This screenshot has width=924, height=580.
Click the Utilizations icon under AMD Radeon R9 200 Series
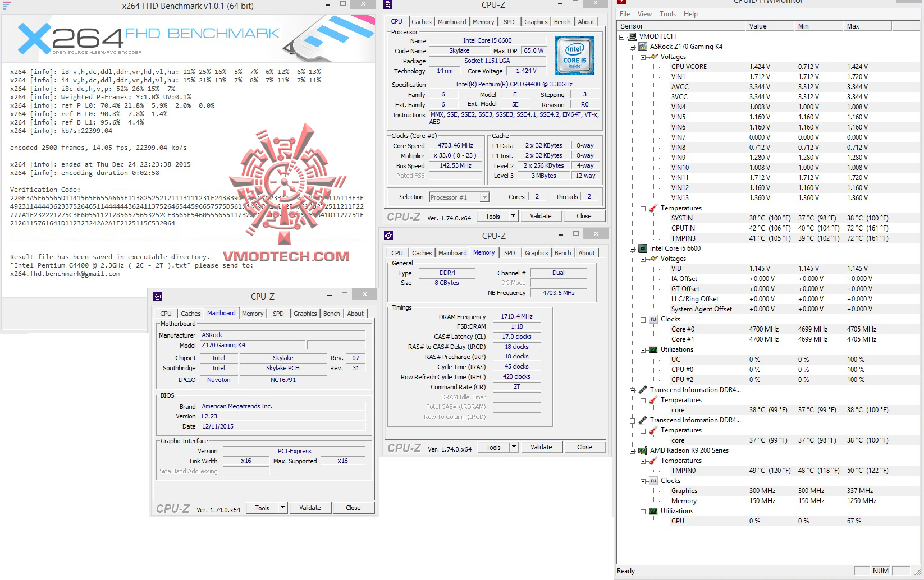point(653,511)
